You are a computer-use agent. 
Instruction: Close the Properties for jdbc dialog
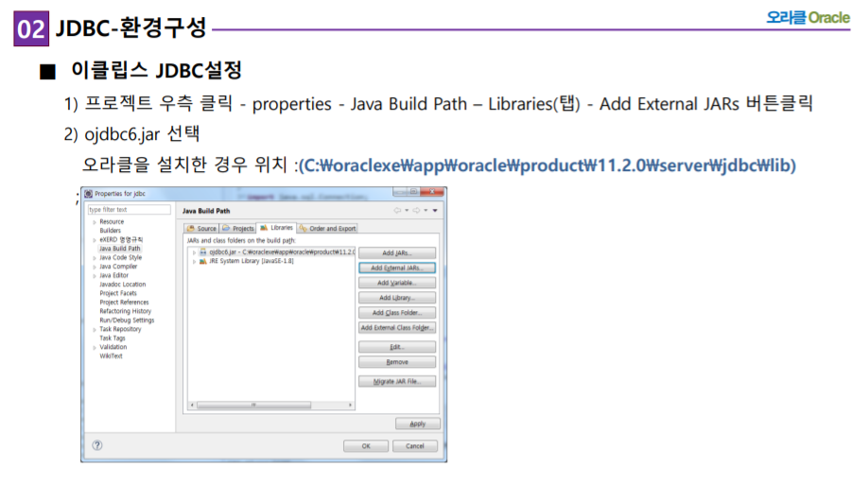(x=432, y=191)
